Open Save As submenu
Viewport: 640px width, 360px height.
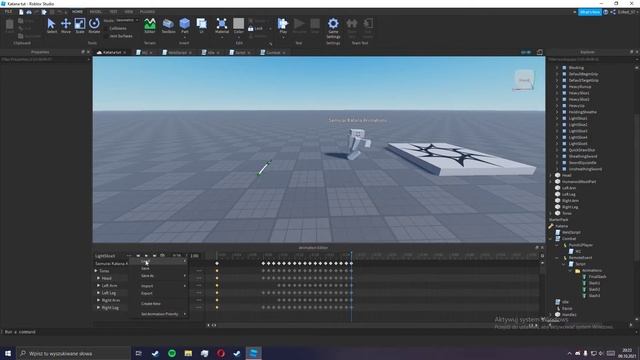(x=159, y=276)
